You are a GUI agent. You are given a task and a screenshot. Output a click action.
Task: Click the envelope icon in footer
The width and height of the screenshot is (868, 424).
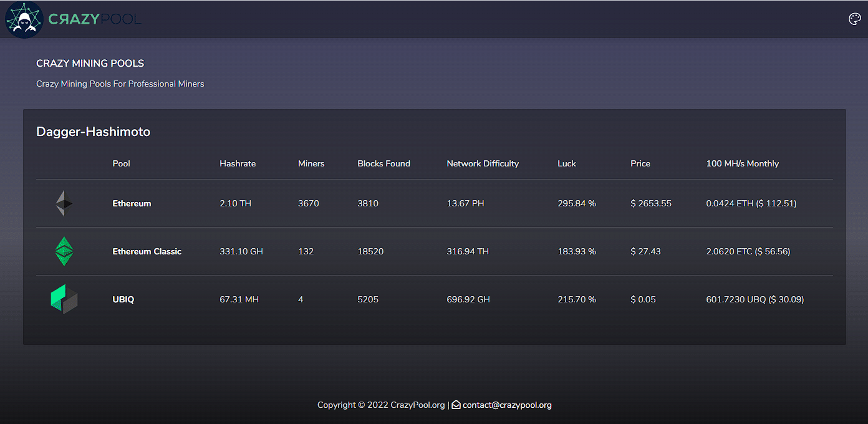456,405
